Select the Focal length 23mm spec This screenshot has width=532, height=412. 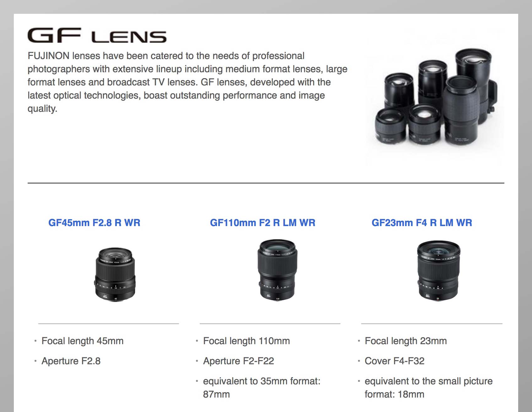[406, 341]
